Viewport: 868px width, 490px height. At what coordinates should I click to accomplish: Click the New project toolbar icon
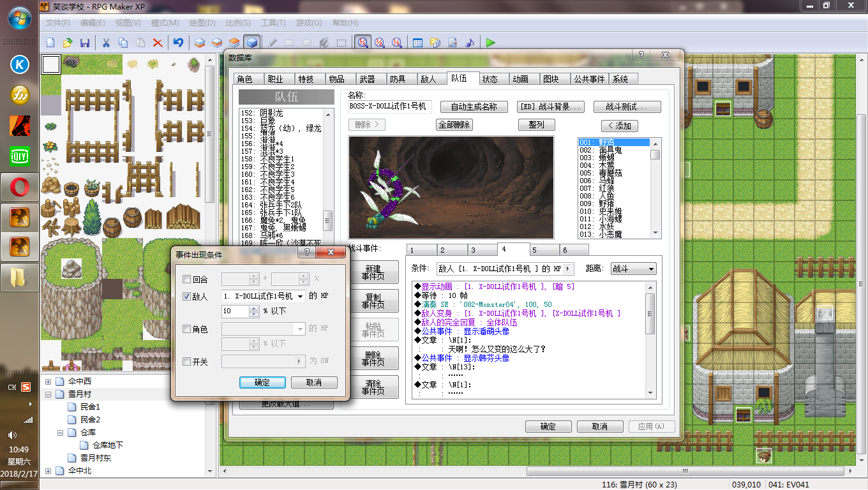pos(51,43)
